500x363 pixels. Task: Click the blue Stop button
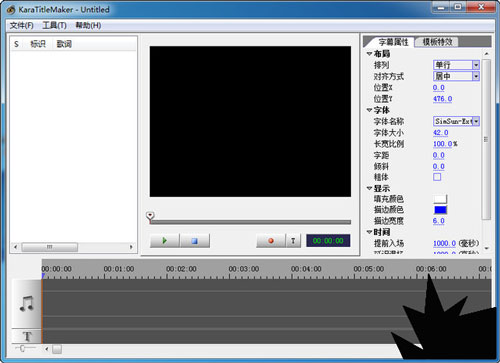click(195, 241)
